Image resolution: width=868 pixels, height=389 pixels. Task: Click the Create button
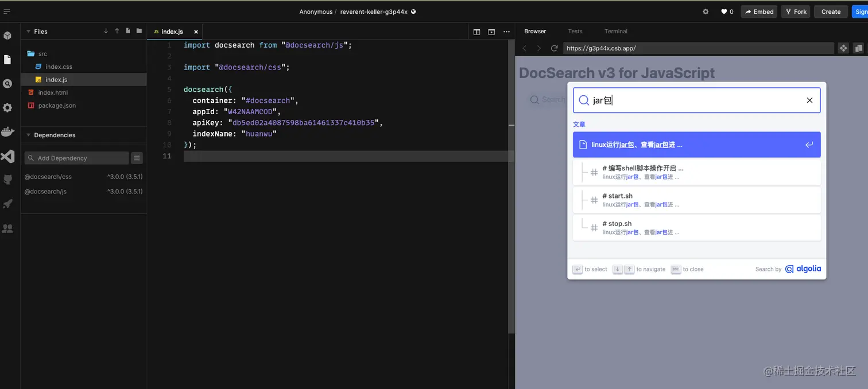coord(831,11)
